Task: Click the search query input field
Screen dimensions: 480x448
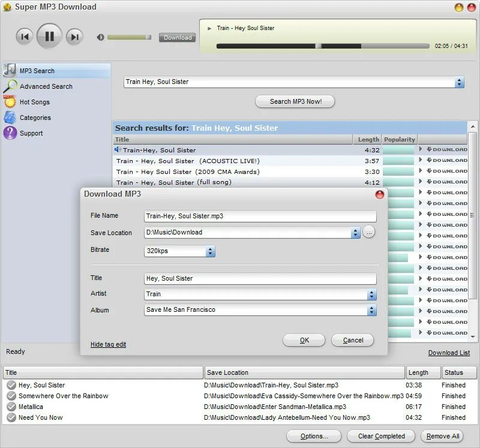Action: [289, 82]
